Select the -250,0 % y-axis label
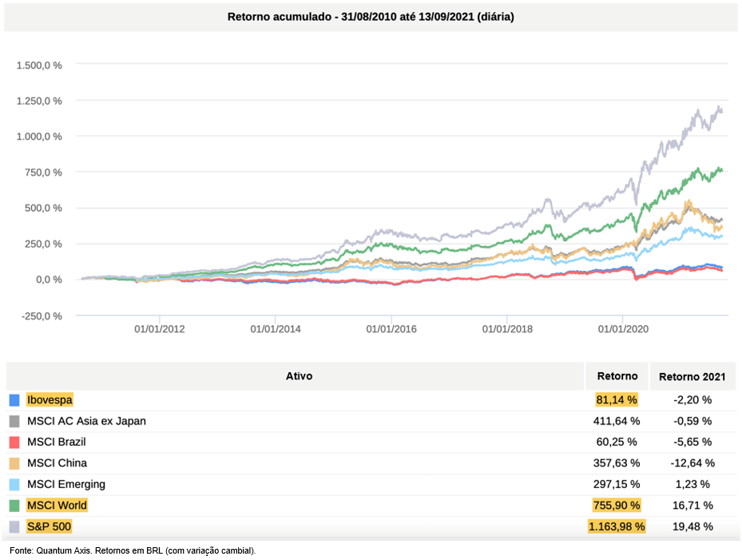 42,316
